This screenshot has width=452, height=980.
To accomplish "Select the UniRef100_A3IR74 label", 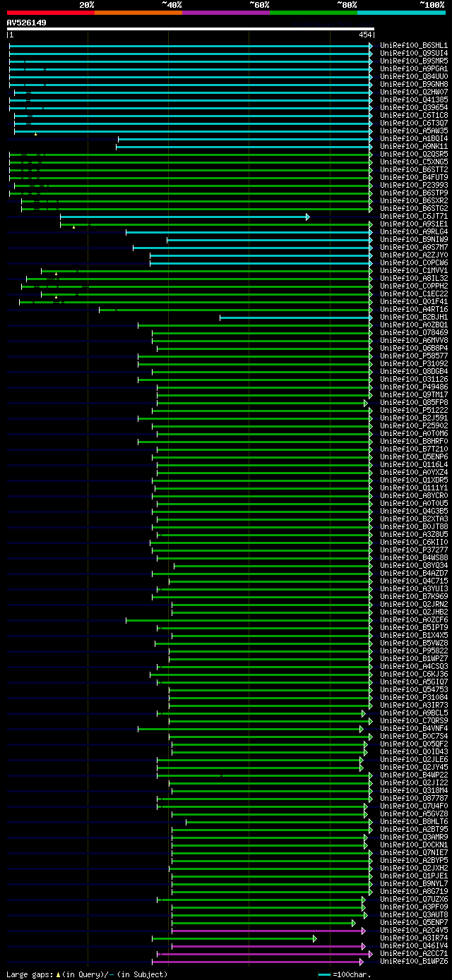I will [x=414, y=938].
